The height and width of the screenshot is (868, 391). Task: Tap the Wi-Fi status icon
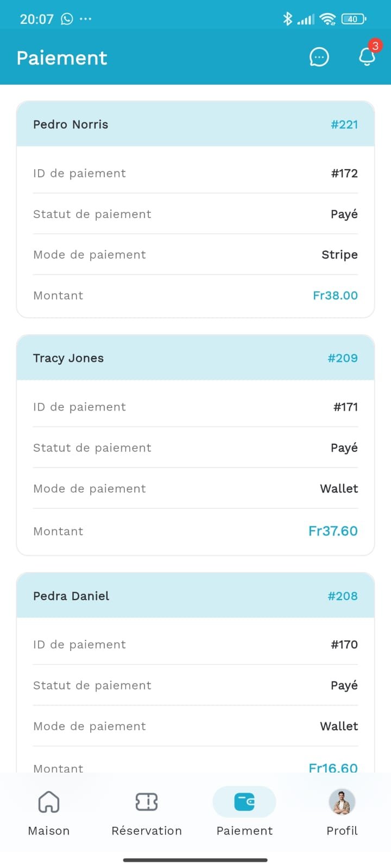click(x=328, y=19)
